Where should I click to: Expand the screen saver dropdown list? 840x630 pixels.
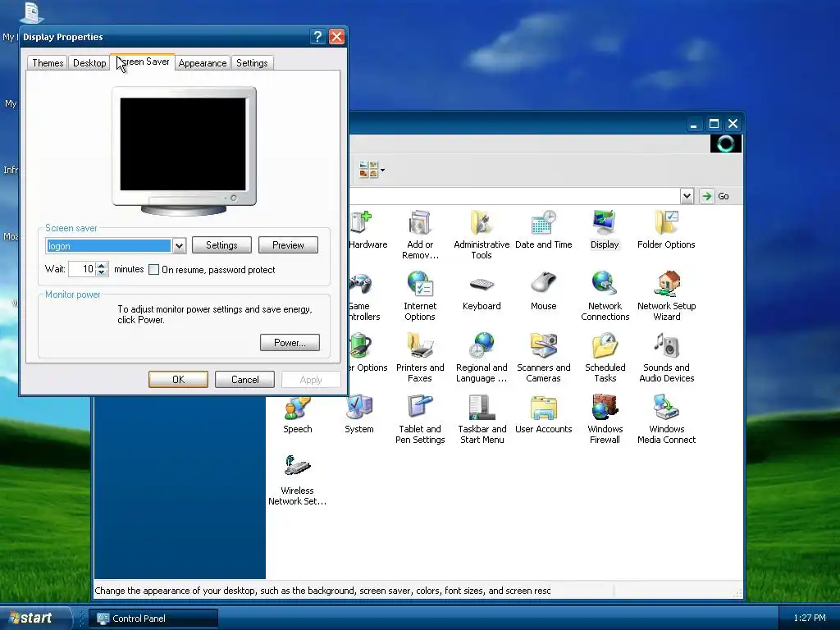(x=179, y=246)
